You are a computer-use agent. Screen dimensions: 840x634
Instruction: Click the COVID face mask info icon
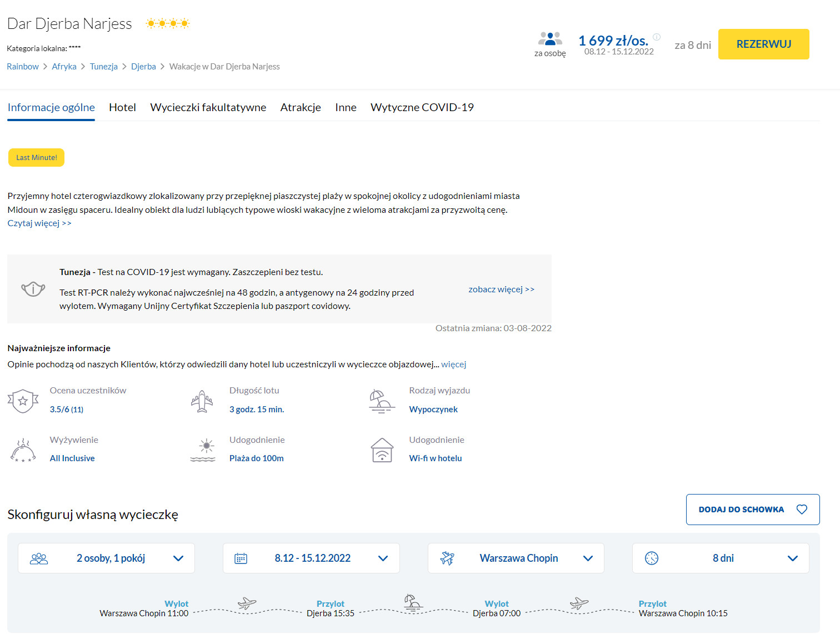point(33,289)
